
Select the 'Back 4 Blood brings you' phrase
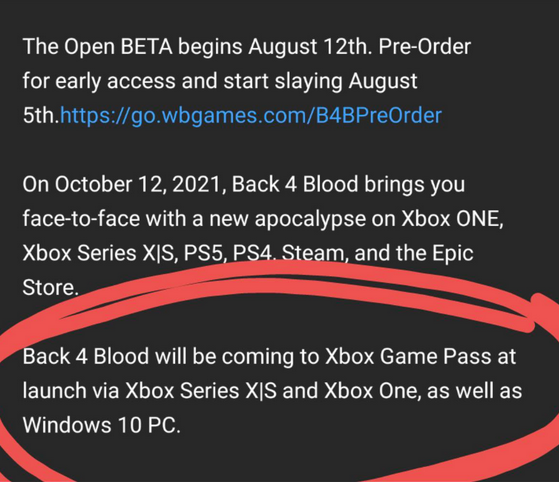[x=348, y=185]
